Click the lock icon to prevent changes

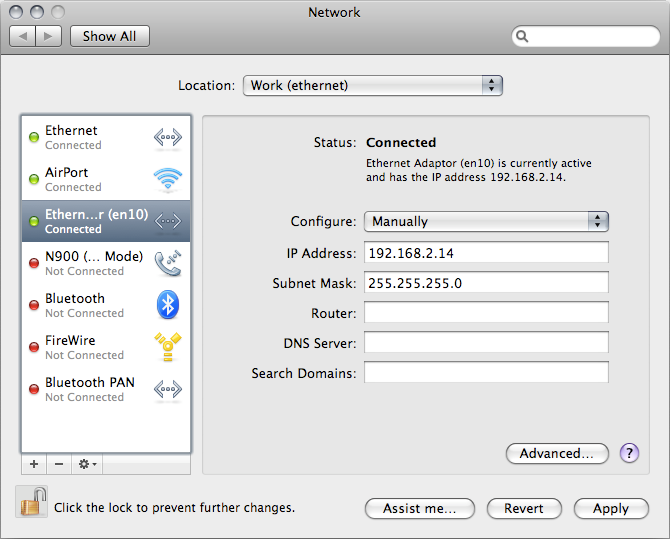pos(31,502)
